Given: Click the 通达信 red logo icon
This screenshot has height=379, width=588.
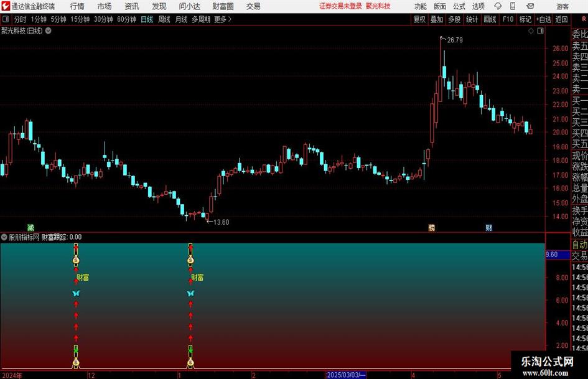Looking at the screenshot, I should coord(6,6).
